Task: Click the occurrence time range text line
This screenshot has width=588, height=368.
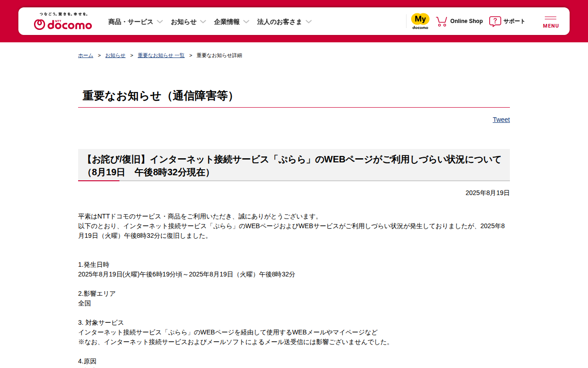Action: click(187, 274)
